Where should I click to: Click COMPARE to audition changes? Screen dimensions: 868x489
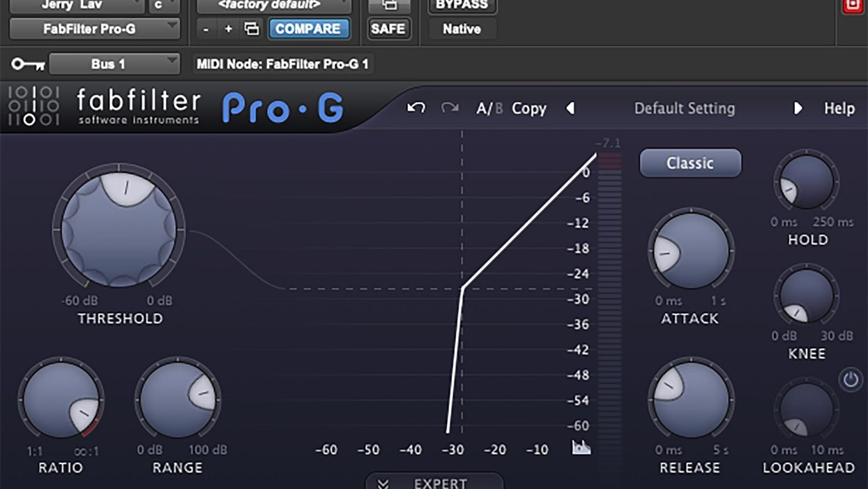pyautogui.click(x=309, y=29)
